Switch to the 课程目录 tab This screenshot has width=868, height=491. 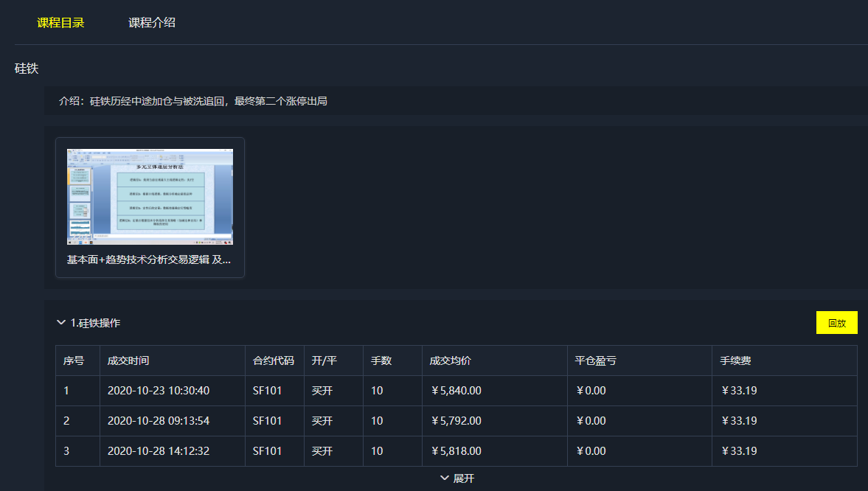click(x=60, y=23)
